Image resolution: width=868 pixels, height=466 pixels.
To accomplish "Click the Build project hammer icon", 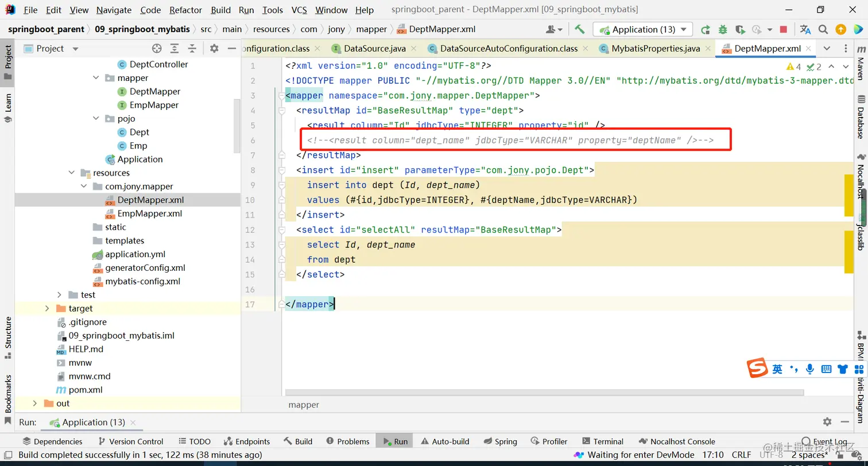I will click(579, 29).
